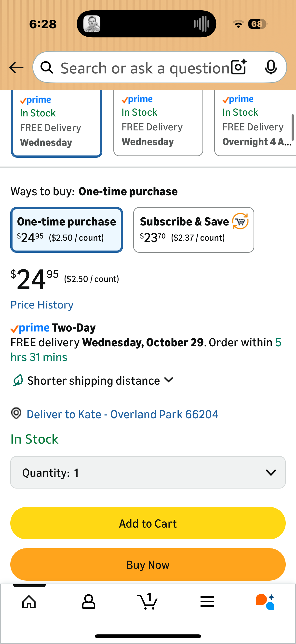The width and height of the screenshot is (296, 644).
Task: Open the Price History link
Action: (42, 305)
